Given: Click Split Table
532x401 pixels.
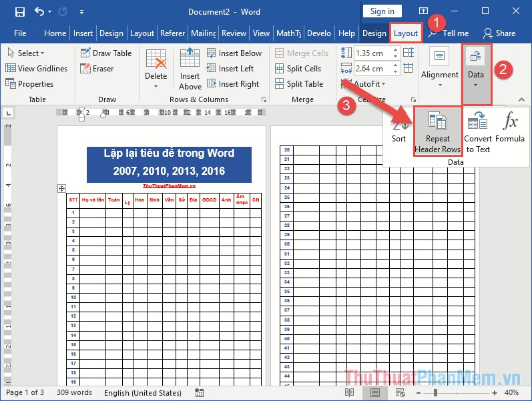Looking at the screenshot, I should pos(299,84).
